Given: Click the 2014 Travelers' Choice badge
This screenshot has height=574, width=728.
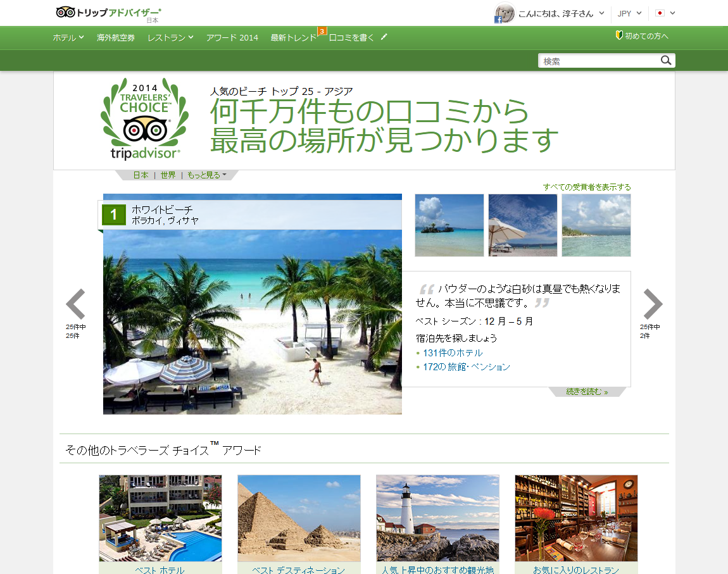Looking at the screenshot, I should [144, 119].
